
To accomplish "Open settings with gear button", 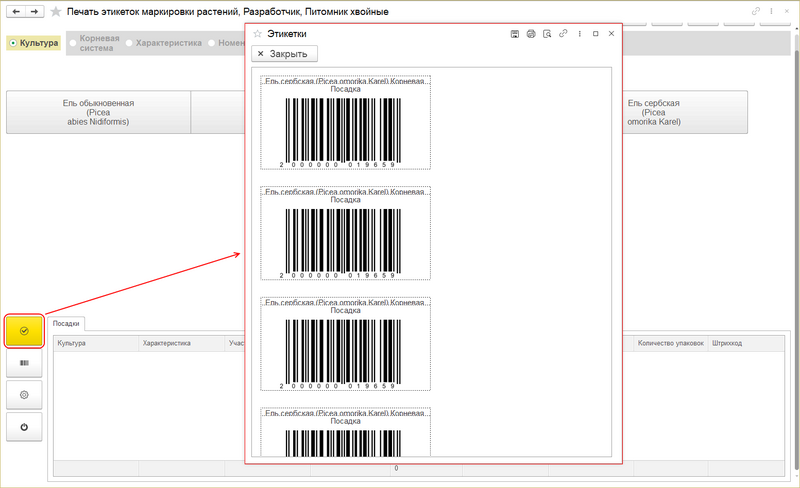I will tap(24, 395).
